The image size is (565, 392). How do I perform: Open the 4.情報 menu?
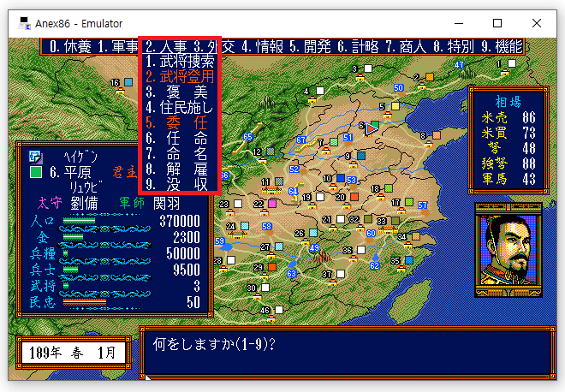coord(262,46)
